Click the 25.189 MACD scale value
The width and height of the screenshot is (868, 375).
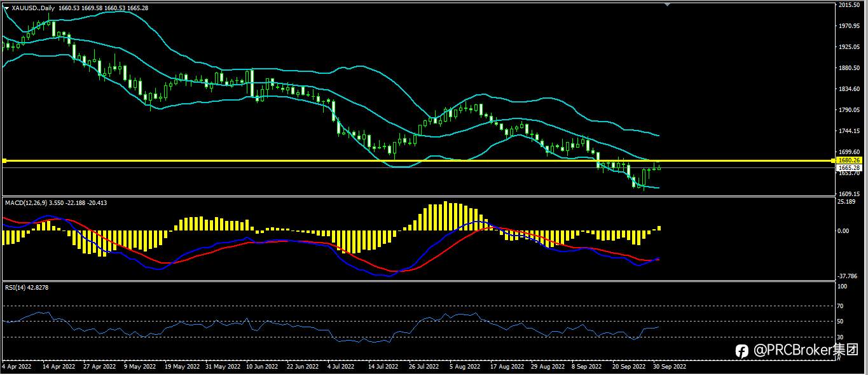[x=847, y=202]
